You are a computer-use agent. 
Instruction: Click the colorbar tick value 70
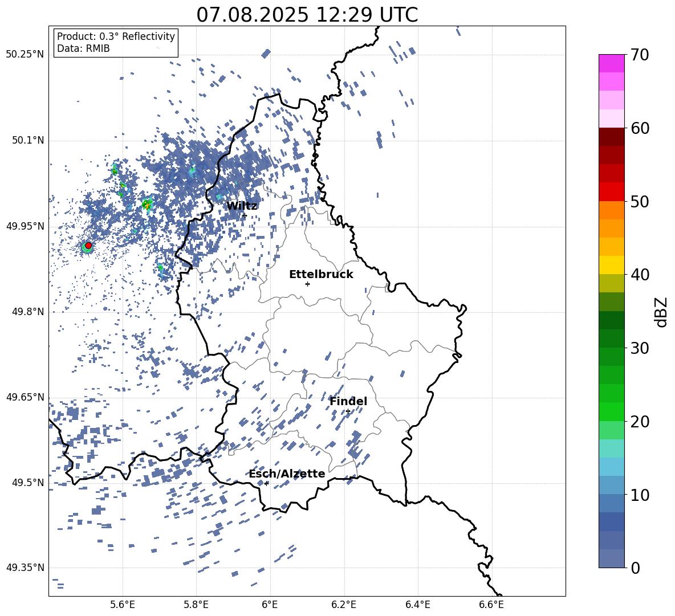[x=640, y=55]
